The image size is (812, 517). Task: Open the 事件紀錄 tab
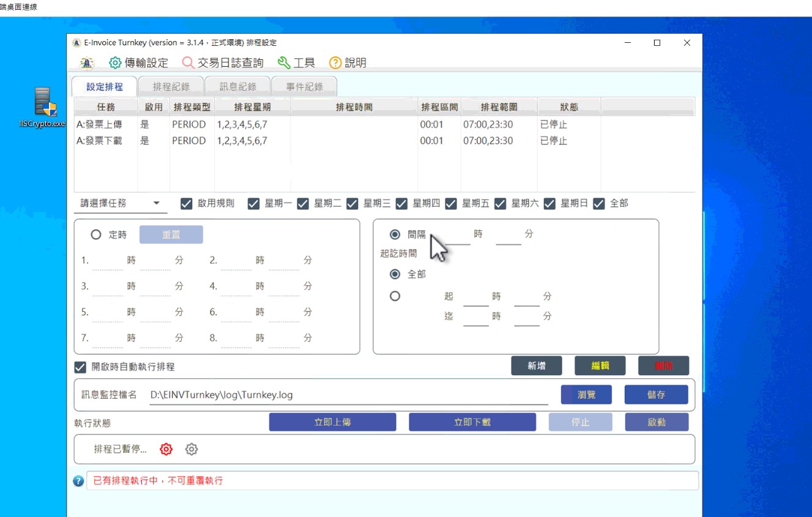click(304, 87)
